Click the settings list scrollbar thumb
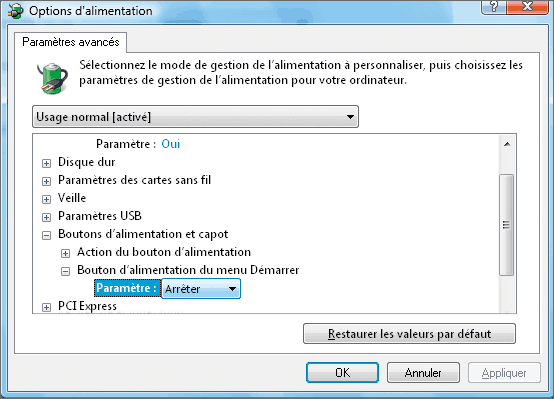Image resolution: width=554 pixels, height=399 pixels. 507,225
